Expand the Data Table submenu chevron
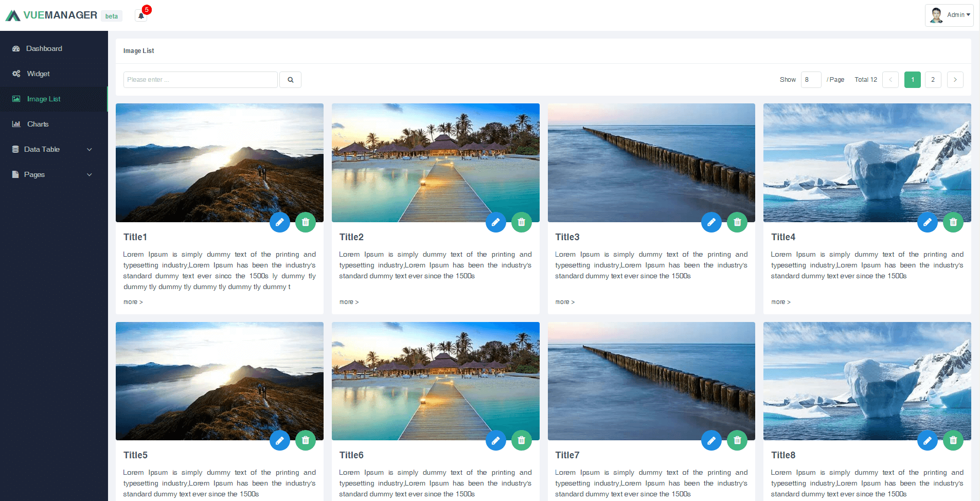 point(90,150)
